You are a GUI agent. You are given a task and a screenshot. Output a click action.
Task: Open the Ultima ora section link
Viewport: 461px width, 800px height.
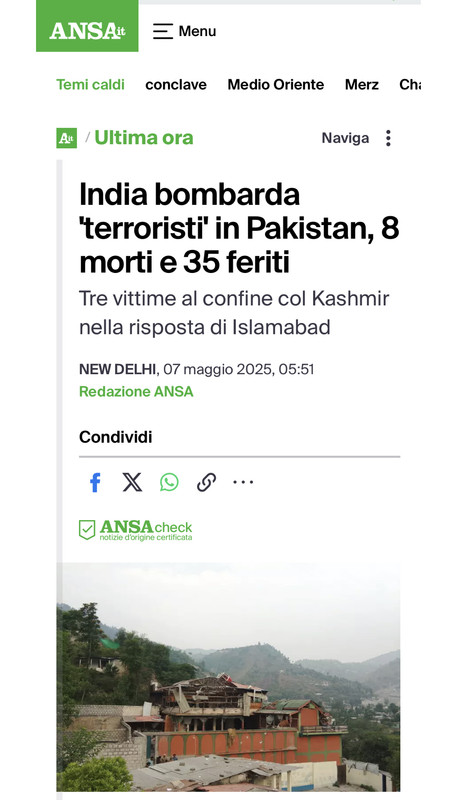click(144, 138)
